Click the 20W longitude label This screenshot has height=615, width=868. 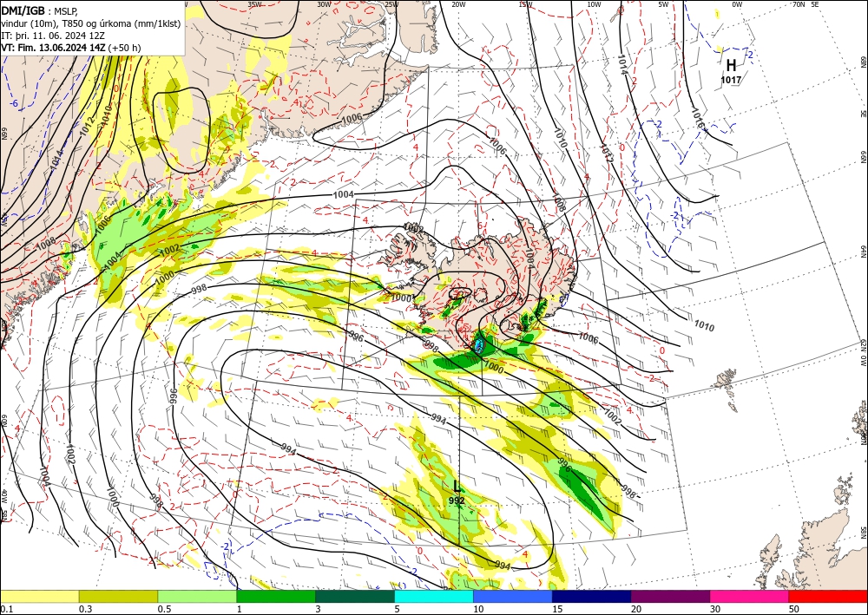[x=458, y=4]
